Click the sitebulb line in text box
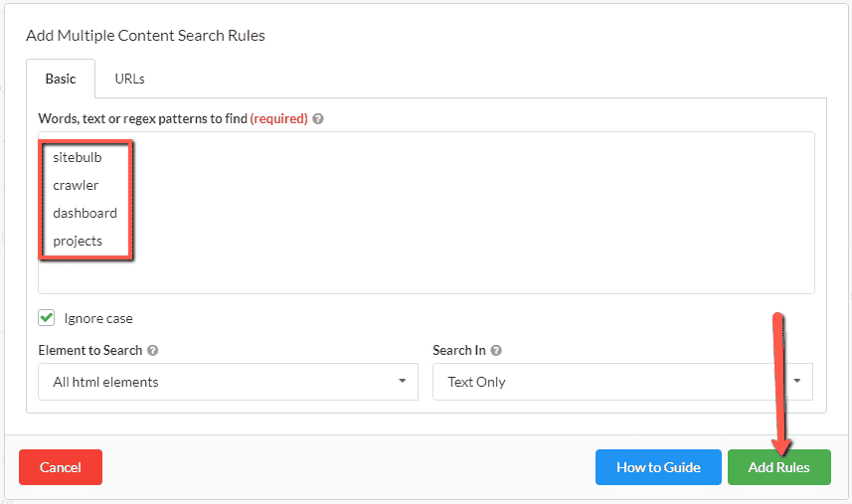The image size is (852, 504). (x=78, y=157)
